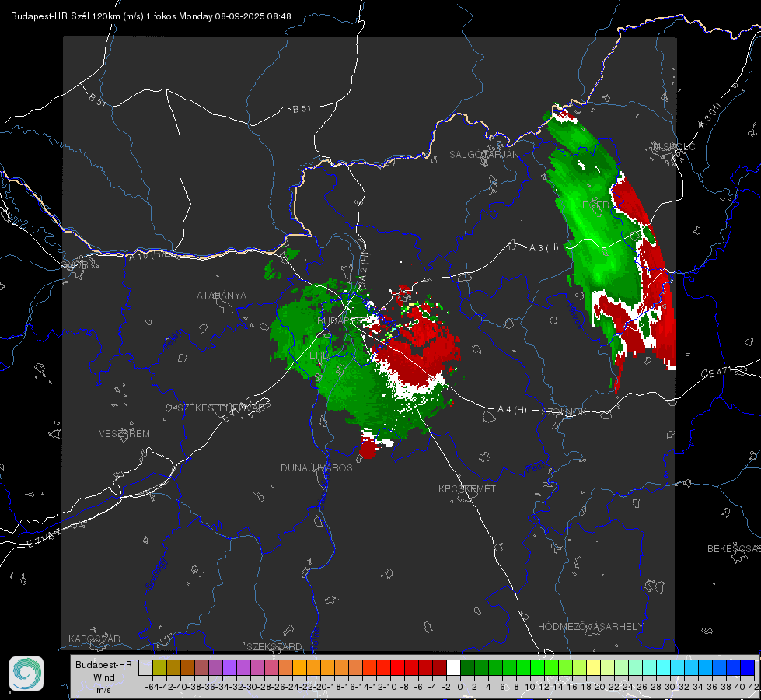The width and height of the screenshot is (761, 700).
Task: Click the 20 value on the legend scale
Action: 600,687
